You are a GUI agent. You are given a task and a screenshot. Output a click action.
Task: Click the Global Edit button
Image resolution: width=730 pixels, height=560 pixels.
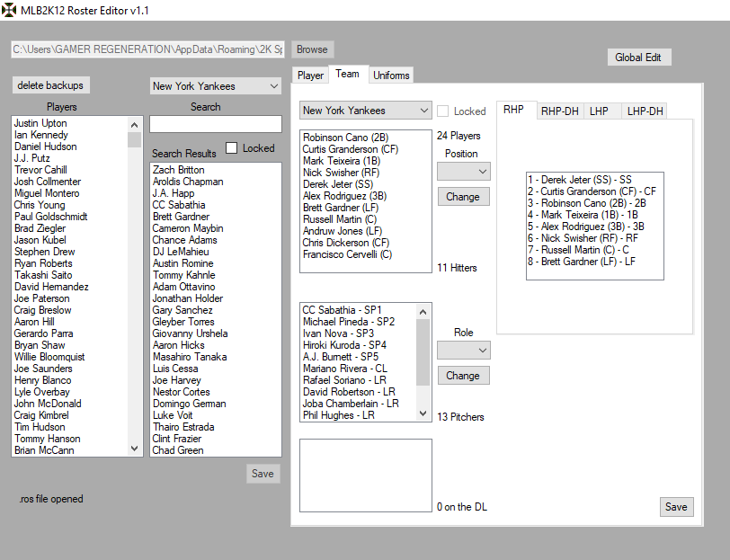click(638, 58)
